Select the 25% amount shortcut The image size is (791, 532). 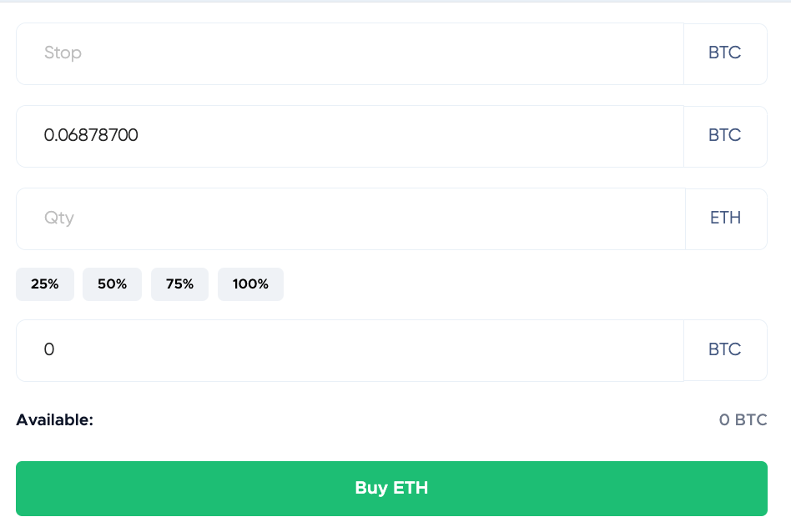coord(45,284)
